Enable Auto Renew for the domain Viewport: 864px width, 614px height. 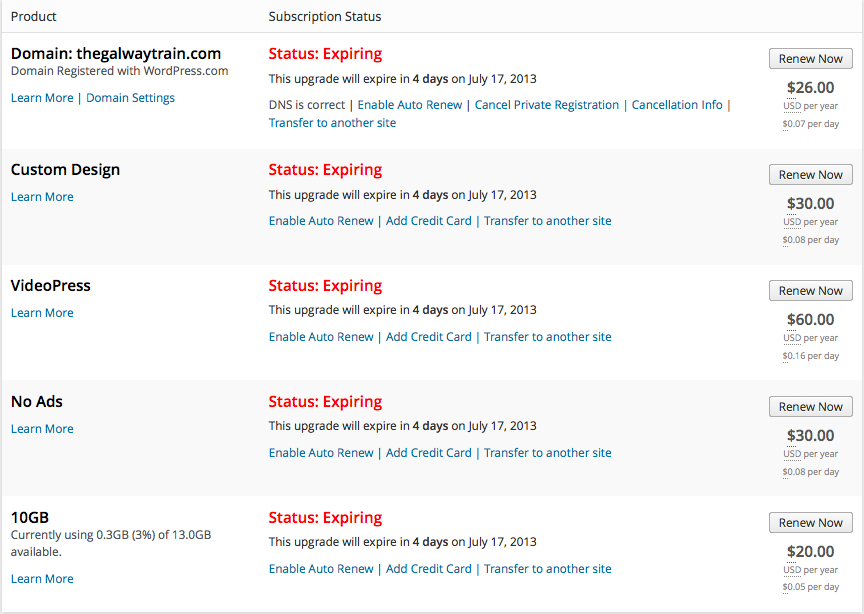(410, 105)
